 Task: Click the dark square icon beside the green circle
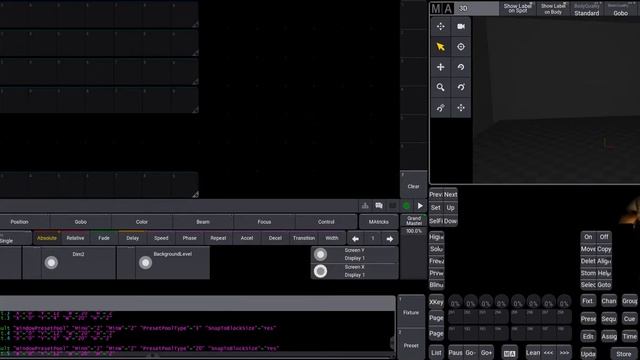click(393, 206)
